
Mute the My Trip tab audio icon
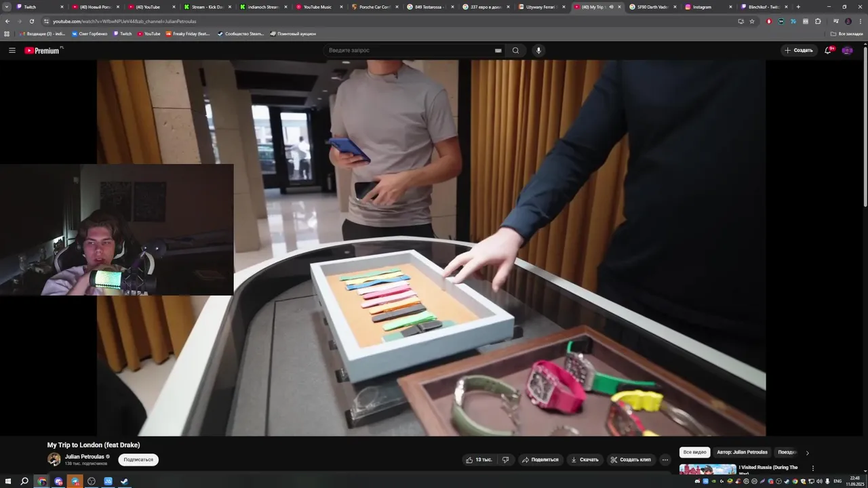point(612,7)
